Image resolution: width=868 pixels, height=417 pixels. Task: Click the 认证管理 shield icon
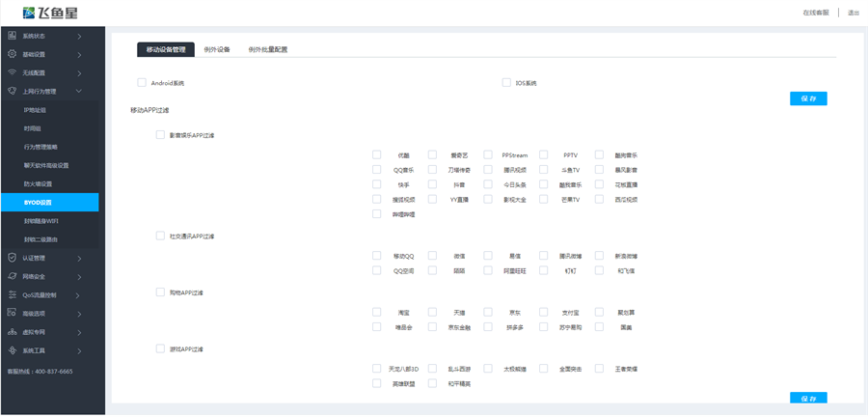tap(12, 258)
